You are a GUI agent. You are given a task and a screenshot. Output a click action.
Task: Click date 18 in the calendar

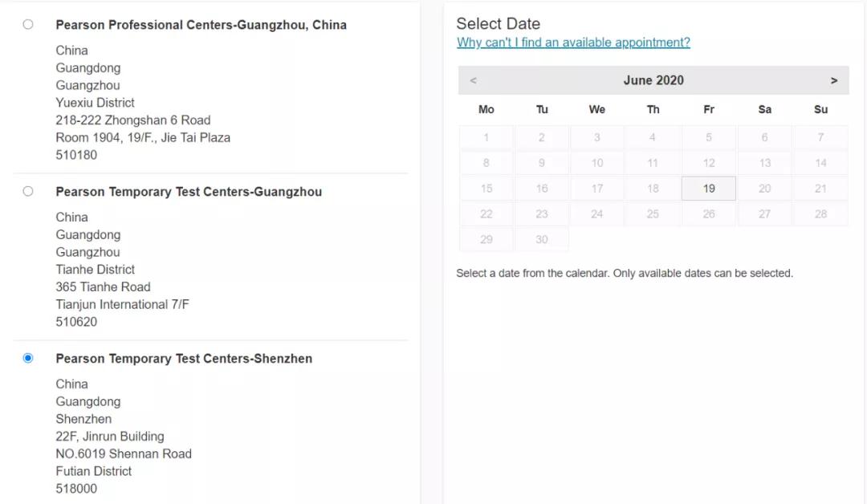(x=653, y=189)
